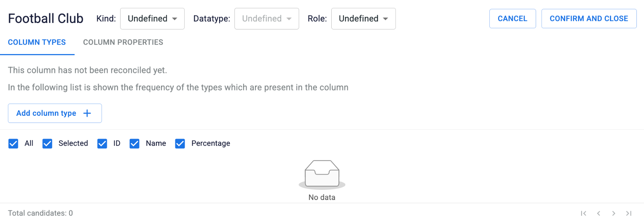Switch to Column Properties tab

coord(123,42)
